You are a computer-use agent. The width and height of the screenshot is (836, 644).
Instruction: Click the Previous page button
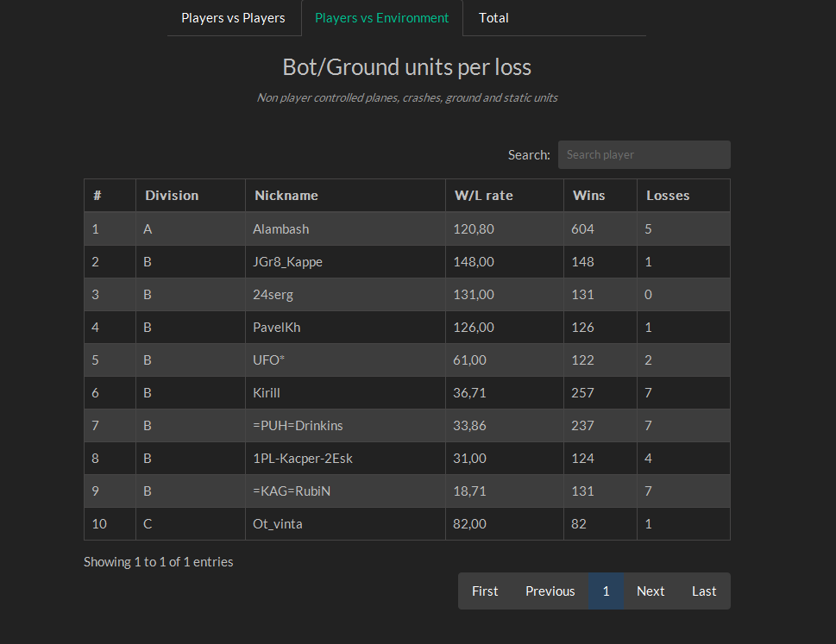550,591
